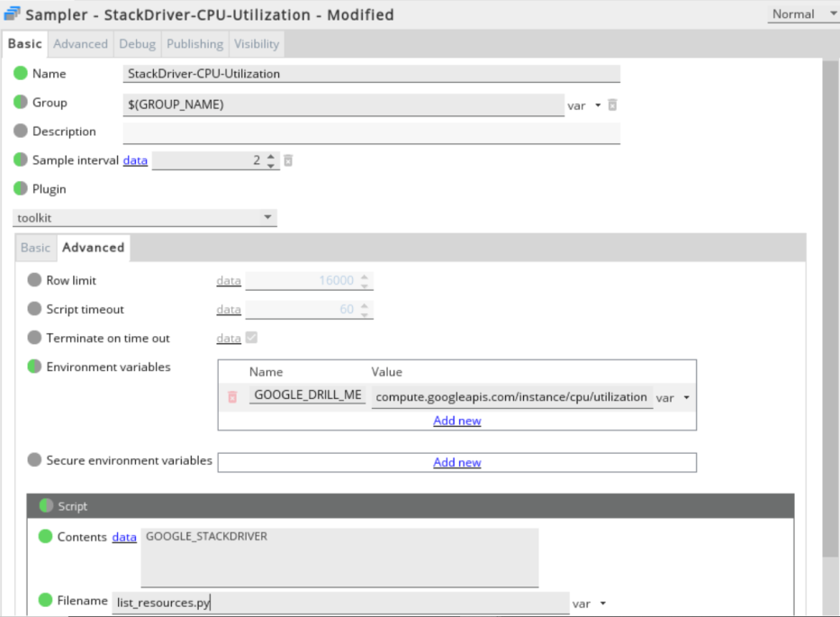Click the status dot beside Environment variables
This screenshot has width=840, height=617.
click(x=34, y=367)
